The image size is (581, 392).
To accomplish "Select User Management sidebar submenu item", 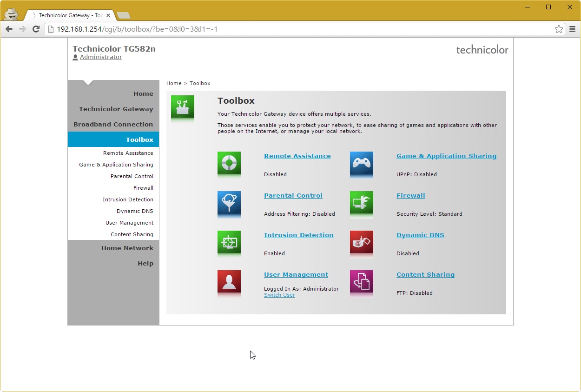I will tap(129, 223).
